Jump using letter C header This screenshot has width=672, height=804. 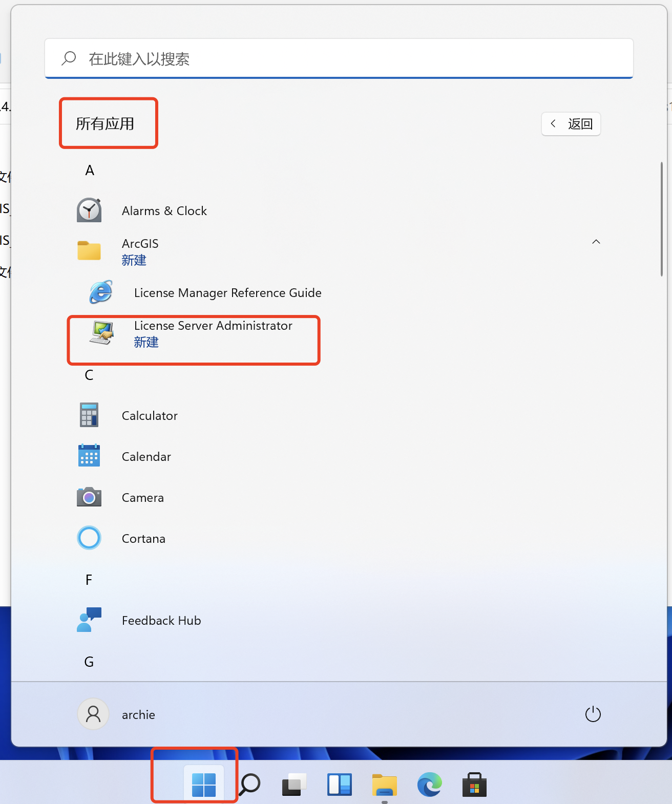[x=89, y=375]
